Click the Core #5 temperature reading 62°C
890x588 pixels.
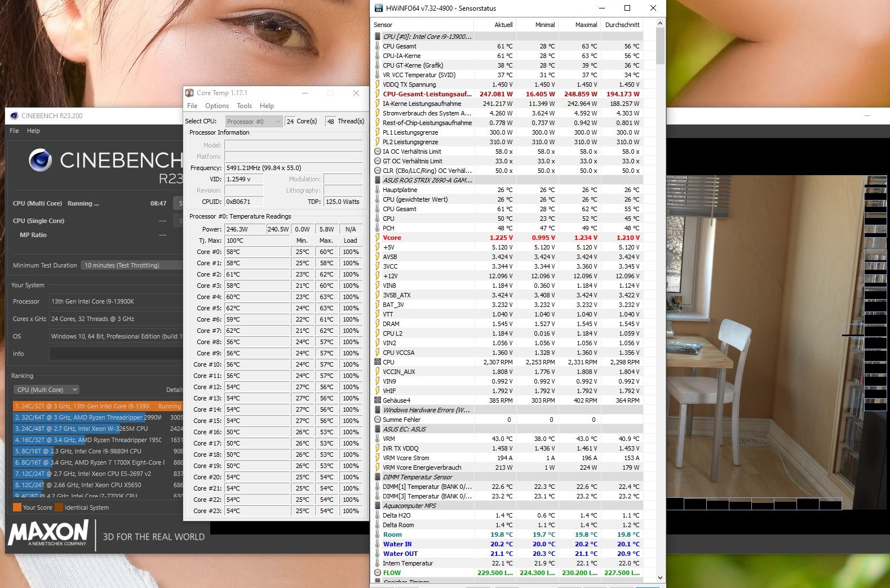coord(256,308)
